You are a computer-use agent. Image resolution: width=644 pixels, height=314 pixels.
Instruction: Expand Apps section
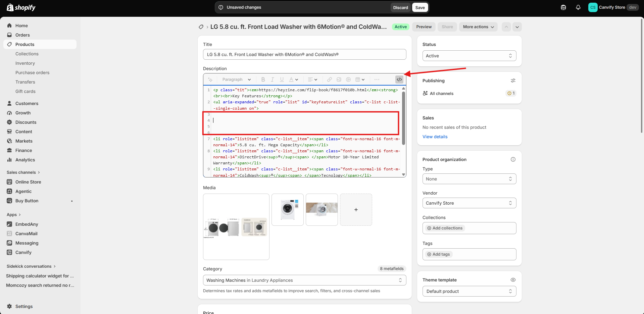pos(14,215)
